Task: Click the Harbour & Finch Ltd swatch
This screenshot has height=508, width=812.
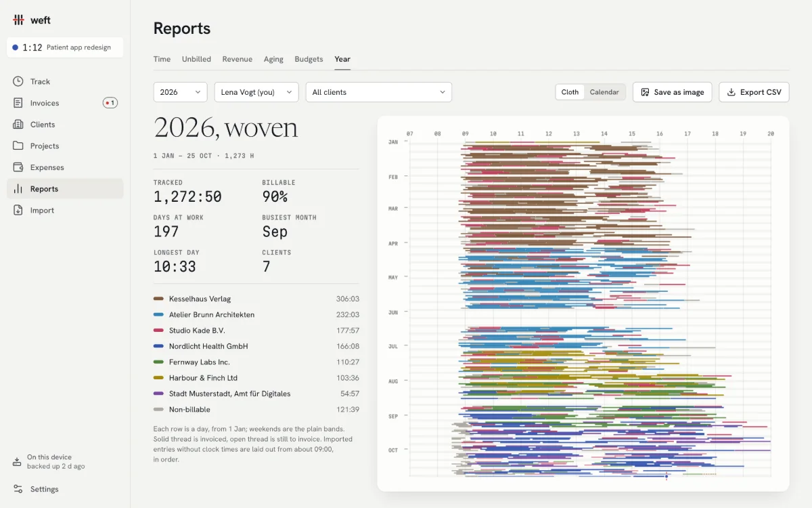Action: 158,378
